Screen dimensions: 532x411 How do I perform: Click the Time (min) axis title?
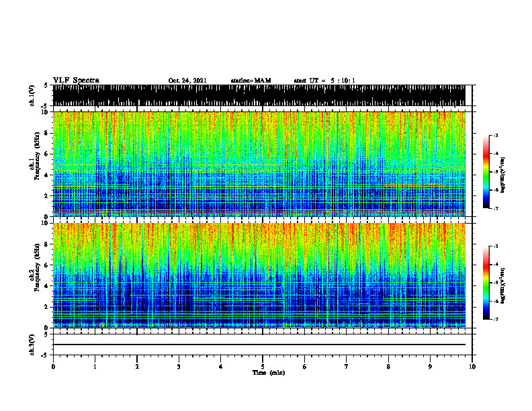click(x=269, y=373)
